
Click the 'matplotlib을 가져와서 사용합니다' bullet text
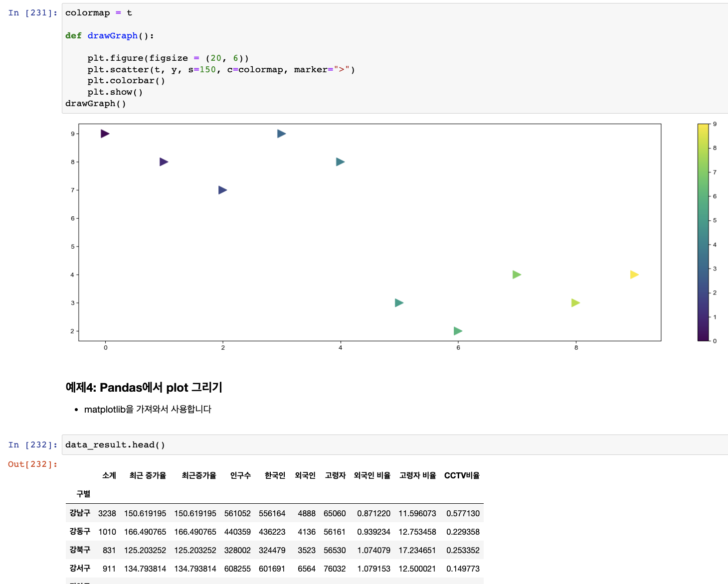coord(148,409)
